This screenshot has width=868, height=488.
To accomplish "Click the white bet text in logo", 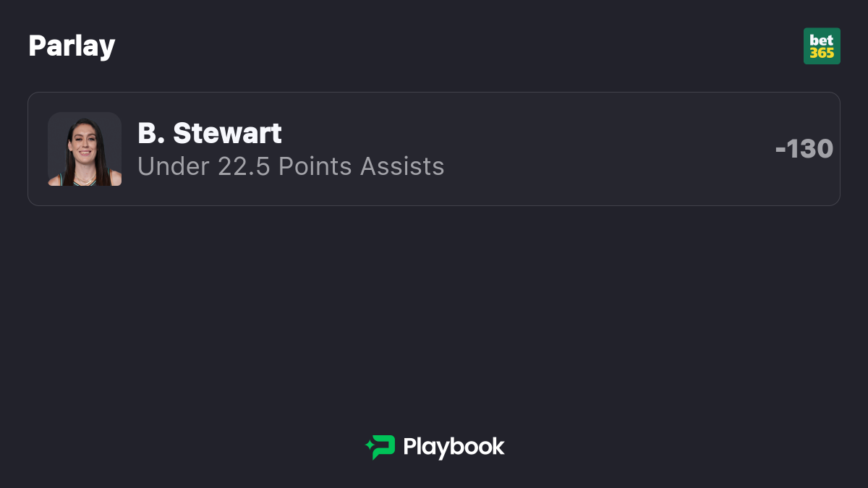I will (x=822, y=40).
